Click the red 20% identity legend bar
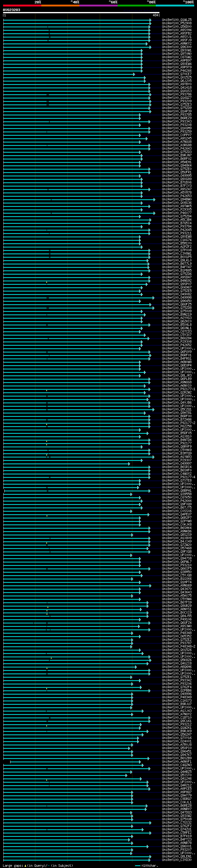Viewport: 197px width, 868px height. 22,6
